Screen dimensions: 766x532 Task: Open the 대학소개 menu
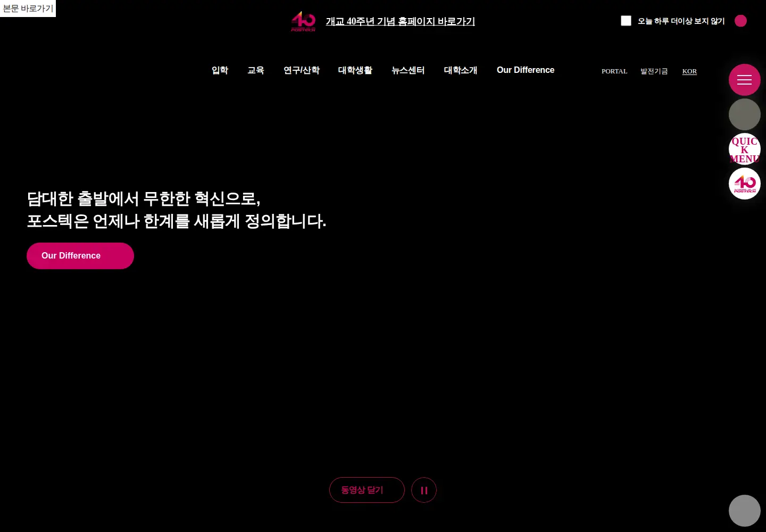[461, 70]
